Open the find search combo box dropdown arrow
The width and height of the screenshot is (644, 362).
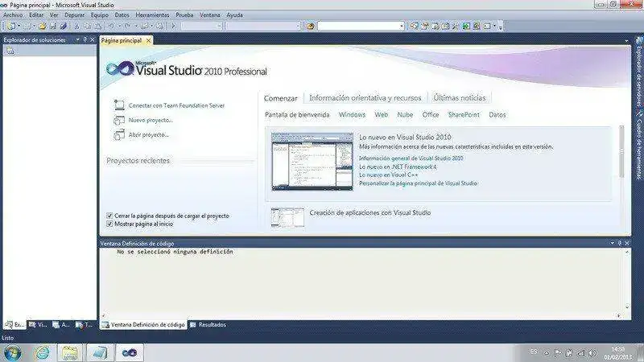pos(402,26)
